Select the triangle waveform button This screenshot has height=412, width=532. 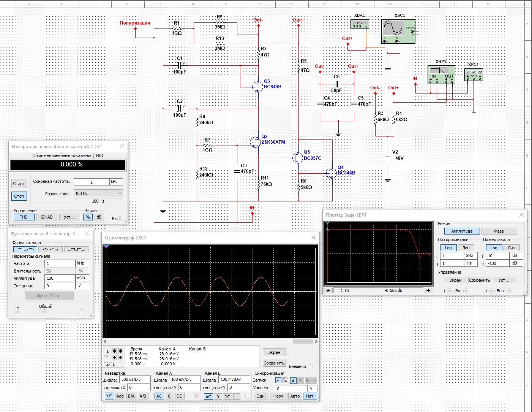click(51, 249)
